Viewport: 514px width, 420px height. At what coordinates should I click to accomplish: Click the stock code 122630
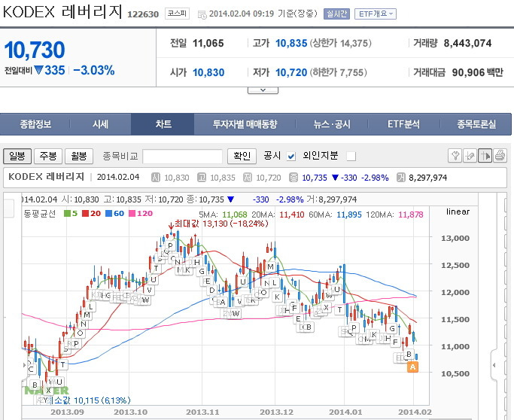coord(143,14)
